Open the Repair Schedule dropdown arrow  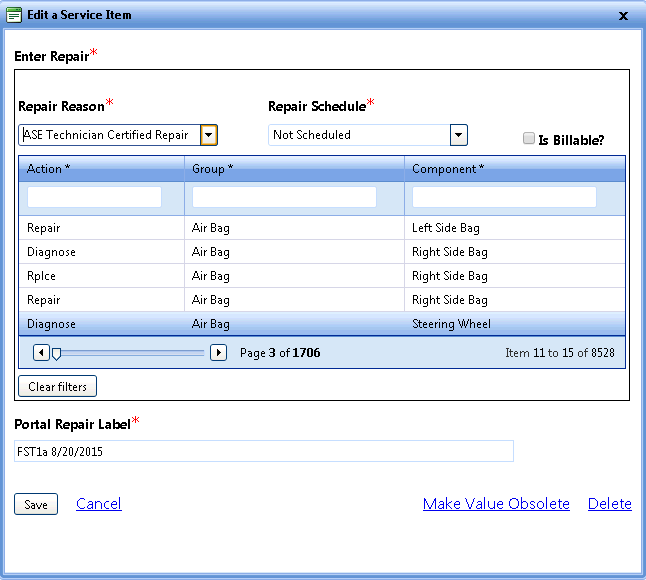[459, 135]
